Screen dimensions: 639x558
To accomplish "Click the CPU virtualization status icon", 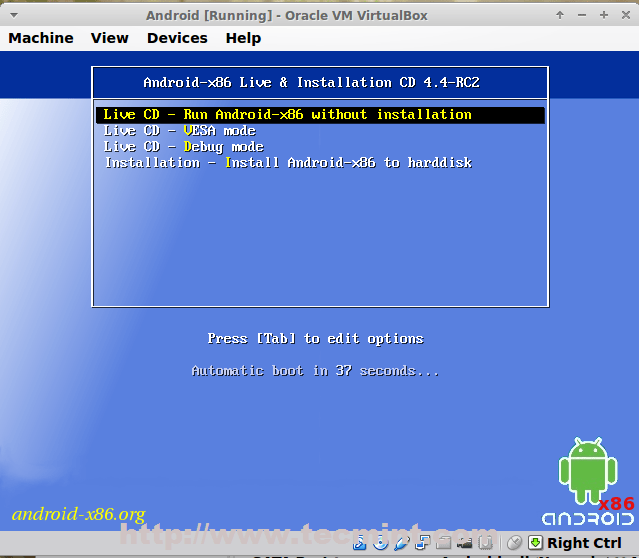I will click(x=485, y=543).
